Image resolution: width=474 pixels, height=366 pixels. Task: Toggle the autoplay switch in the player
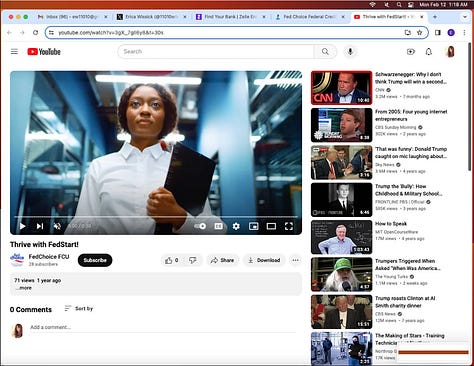(200, 226)
